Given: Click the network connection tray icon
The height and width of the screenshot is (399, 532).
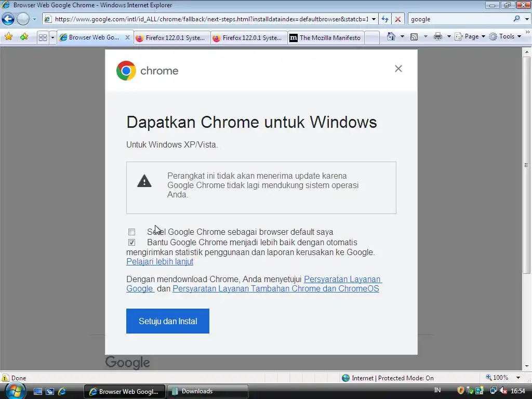Looking at the screenshot, I should click(494, 391).
